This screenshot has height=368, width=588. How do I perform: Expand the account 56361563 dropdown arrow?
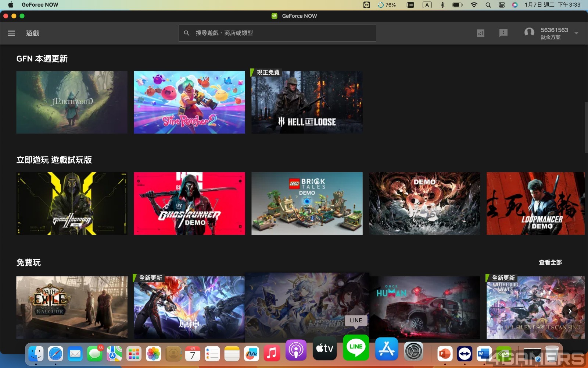576,33
